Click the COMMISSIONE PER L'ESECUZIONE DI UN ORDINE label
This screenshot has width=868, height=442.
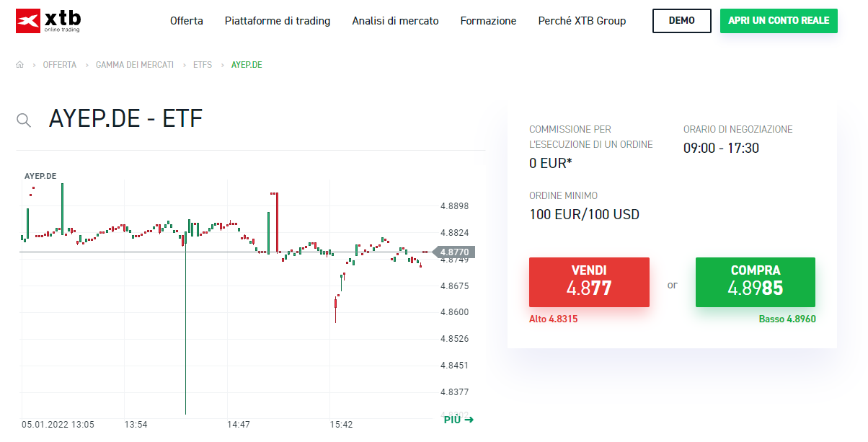pyautogui.click(x=591, y=137)
